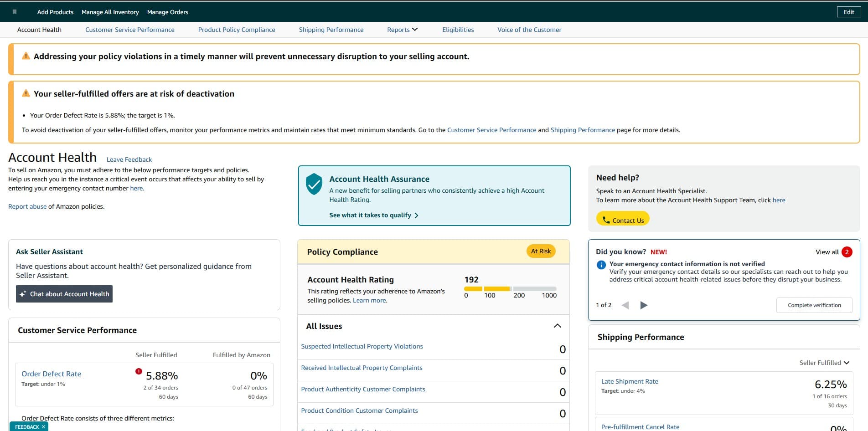Click Leave Feedback link
The width and height of the screenshot is (868, 431).
(129, 159)
